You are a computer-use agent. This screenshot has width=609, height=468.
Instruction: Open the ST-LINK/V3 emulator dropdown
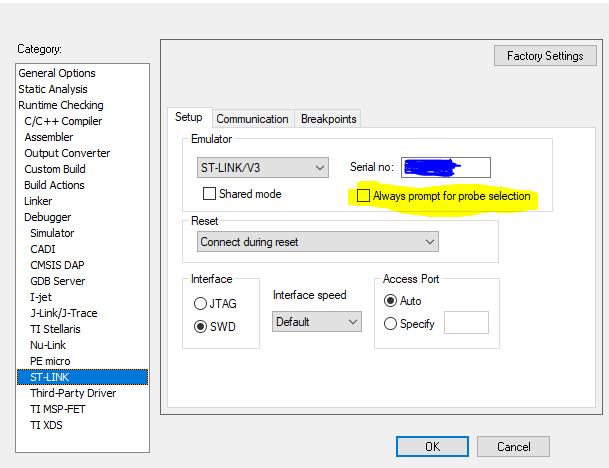tap(263, 167)
